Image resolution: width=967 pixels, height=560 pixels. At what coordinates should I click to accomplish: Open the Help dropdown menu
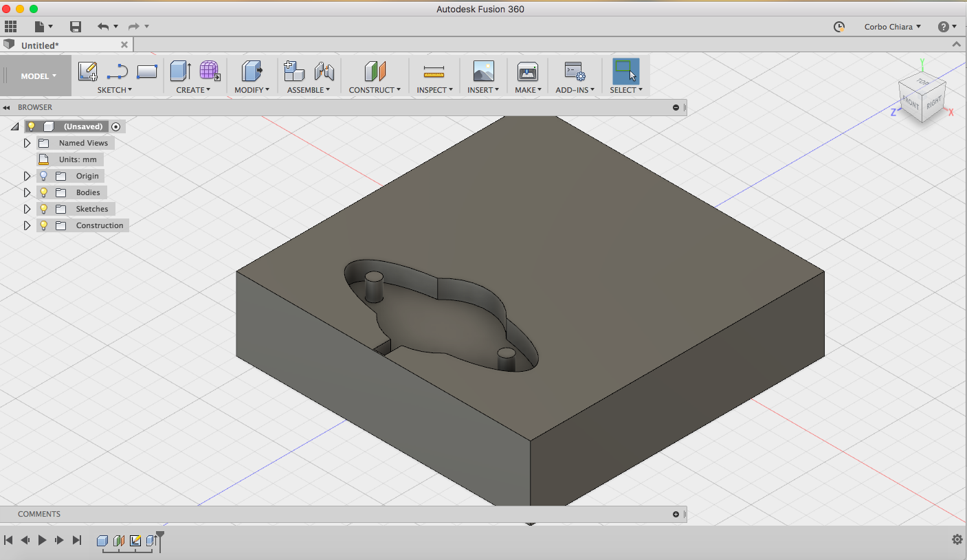[x=947, y=27]
